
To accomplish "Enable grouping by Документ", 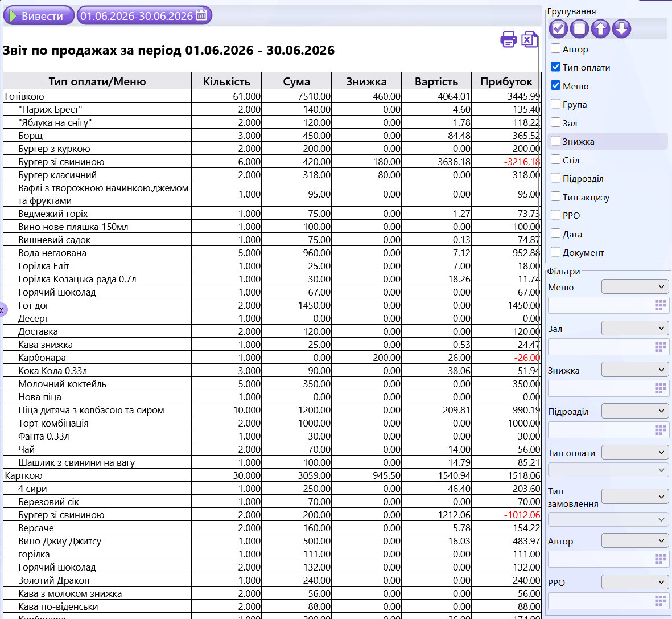I will pyautogui.click(x=555, y=252).
